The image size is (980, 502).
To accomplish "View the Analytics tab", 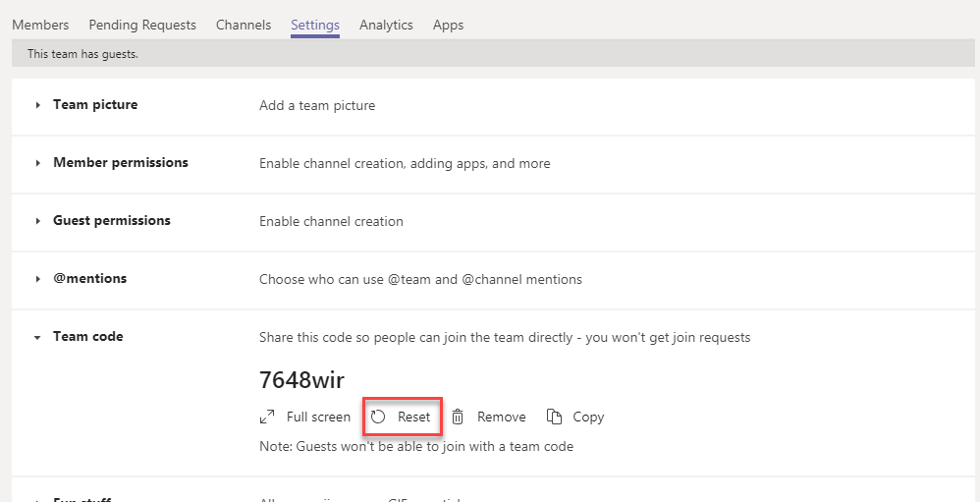I will [x=386, y=25].
